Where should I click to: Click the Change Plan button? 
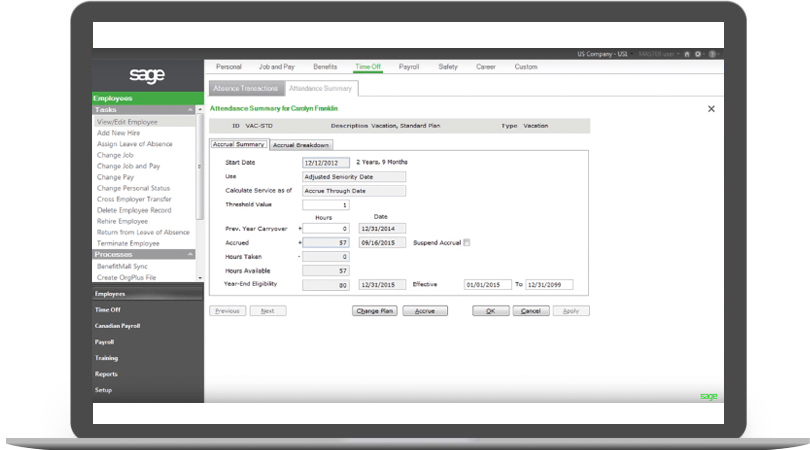click(375, 311)
